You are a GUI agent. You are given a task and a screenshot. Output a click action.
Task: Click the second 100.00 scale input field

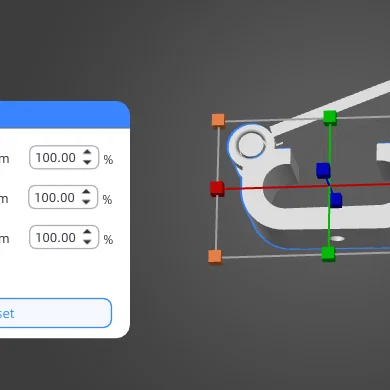(63, 197)
